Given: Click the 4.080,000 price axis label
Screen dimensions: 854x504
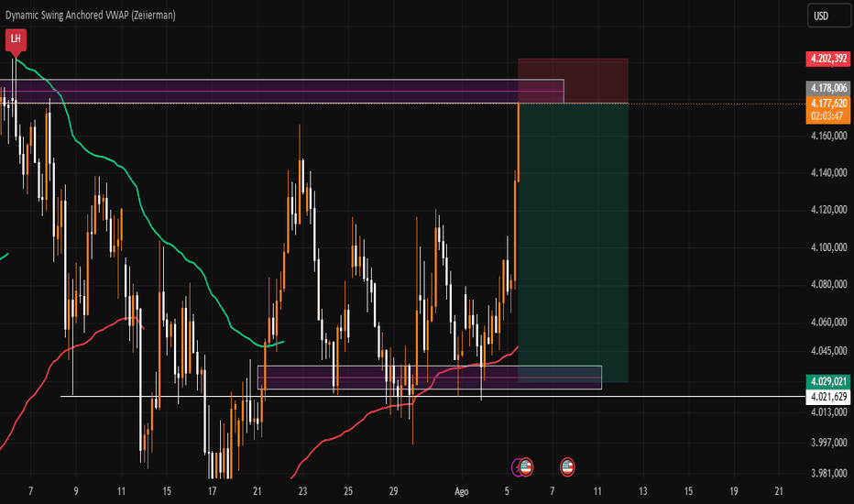Looking at the screenshot, I should pyautogui.click(x=828, y=284).
